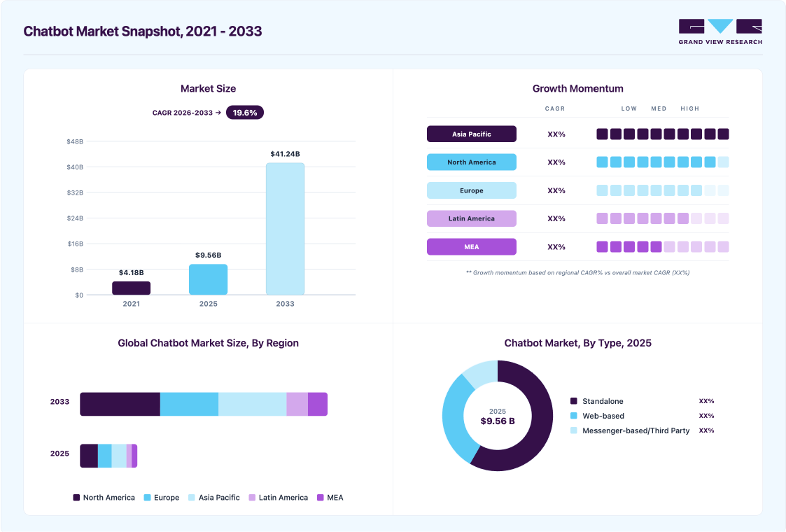Click the donut center $9.56 B value
This screenshot has width=786, height=532.
pos(497,421)
